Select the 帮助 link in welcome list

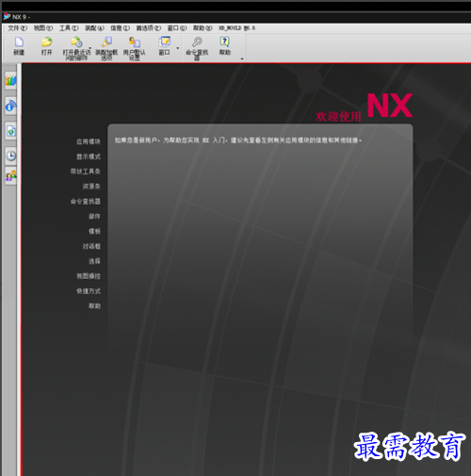[94, 305]
